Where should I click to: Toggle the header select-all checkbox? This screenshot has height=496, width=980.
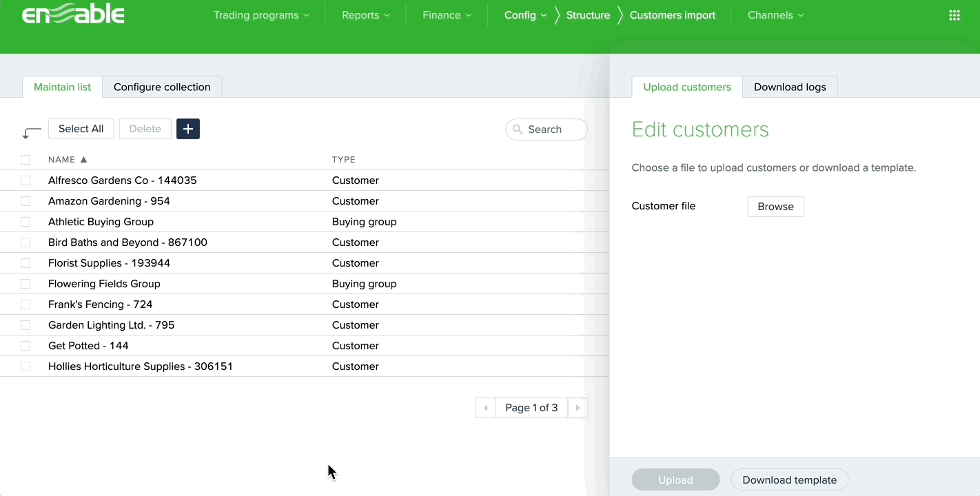(25, 160)
